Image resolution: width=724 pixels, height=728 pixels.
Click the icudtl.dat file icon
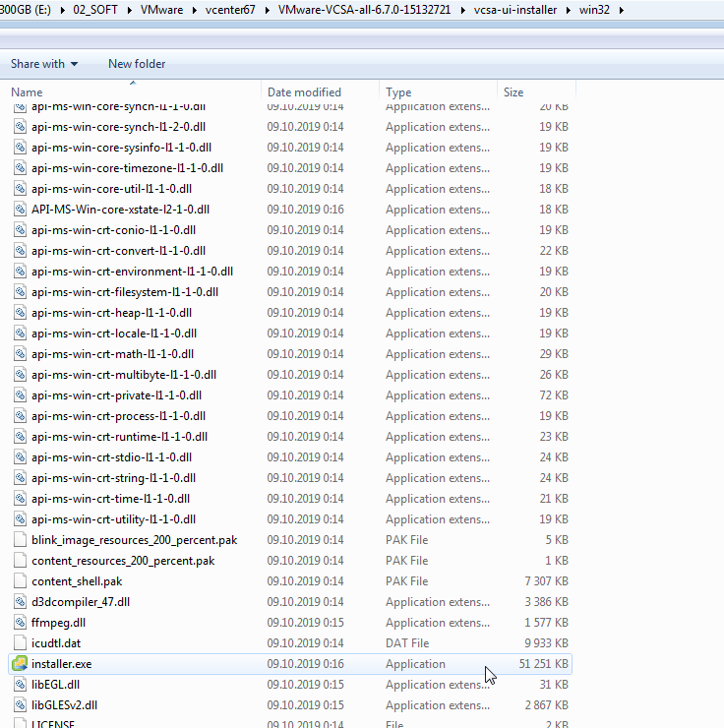tap(21, 643)
